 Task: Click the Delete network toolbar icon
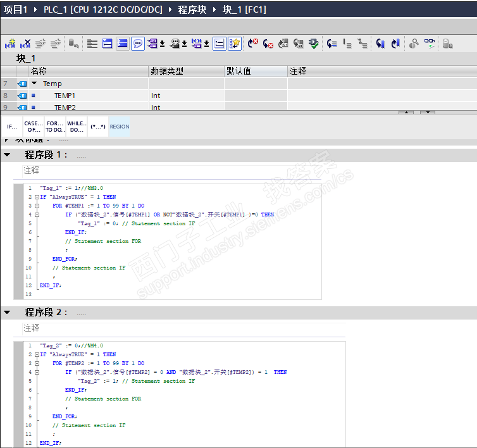pyautogui.click(x=25, y=44)
